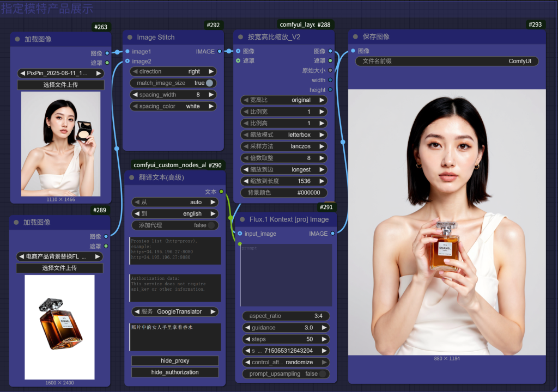This screenshot has width=558, height=392.
Task: Click the 保存图像 node's collapse dot
Action: point(355,36)
